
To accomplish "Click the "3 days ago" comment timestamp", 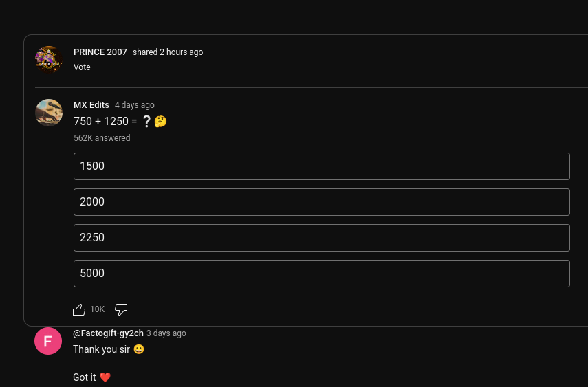I will (166, 333).
